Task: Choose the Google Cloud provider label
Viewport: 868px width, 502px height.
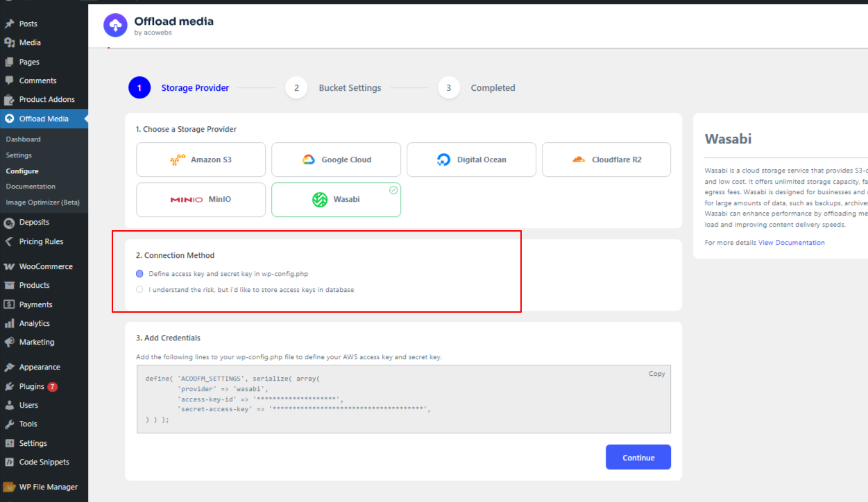Action: pos(346,159)
